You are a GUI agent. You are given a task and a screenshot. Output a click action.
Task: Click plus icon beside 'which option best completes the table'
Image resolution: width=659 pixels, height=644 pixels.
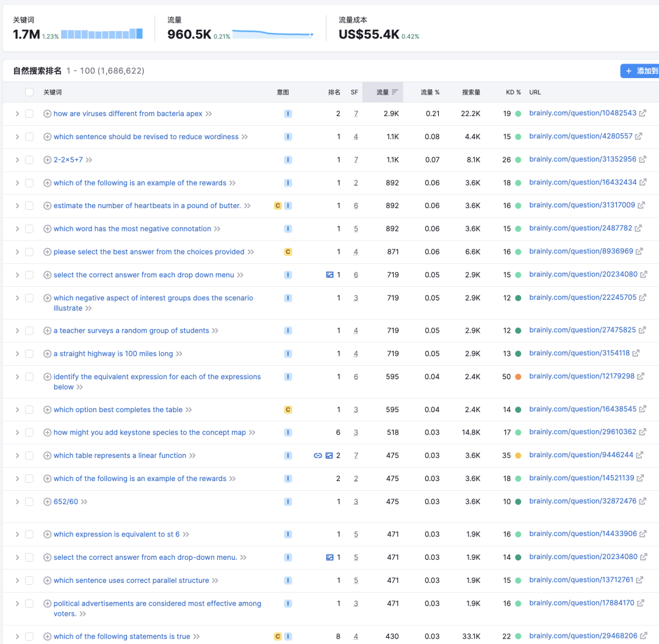pyautogui.click(x=47, y=410)
